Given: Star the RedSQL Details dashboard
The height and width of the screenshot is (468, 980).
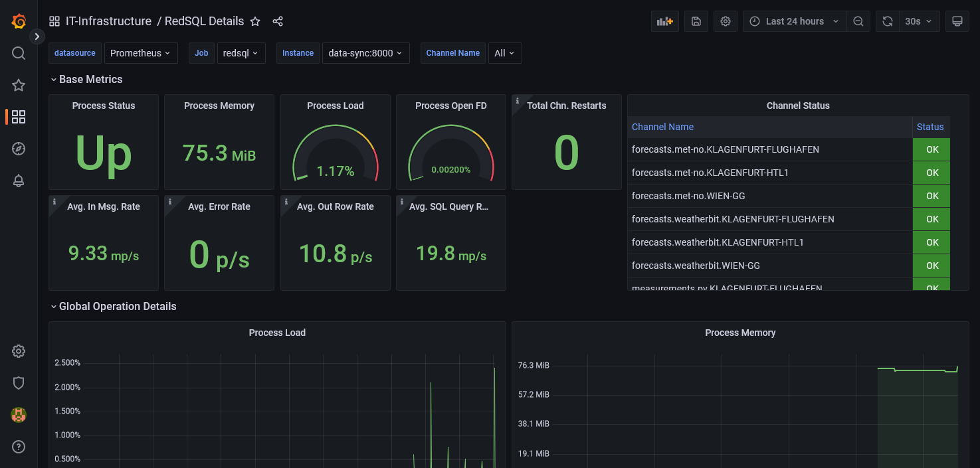Looking at the screenshot, I should click(255, 21).
